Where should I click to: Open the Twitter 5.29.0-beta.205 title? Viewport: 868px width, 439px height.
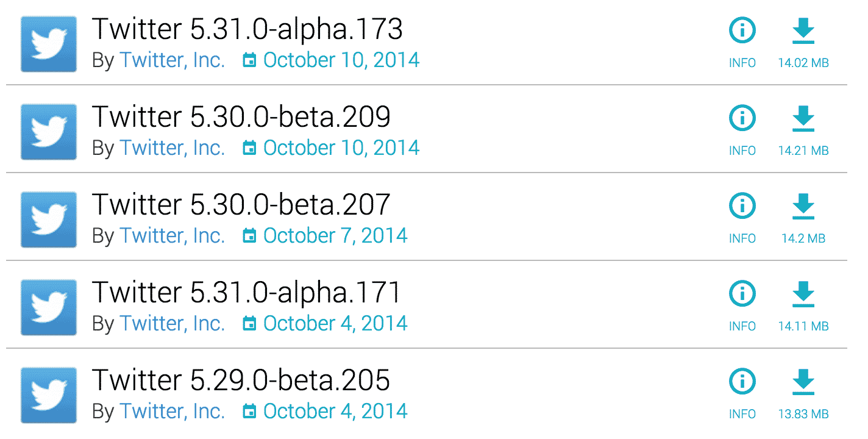coord(241,380)
